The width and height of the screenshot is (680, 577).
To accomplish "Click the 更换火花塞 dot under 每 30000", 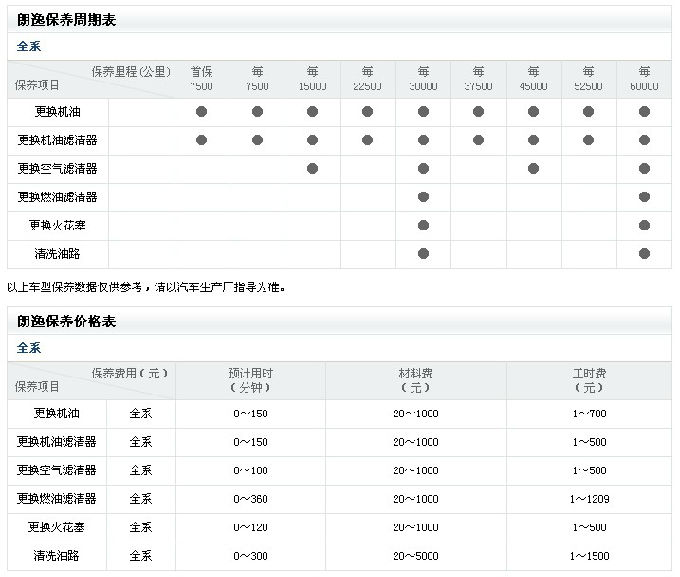I will 423,225.
